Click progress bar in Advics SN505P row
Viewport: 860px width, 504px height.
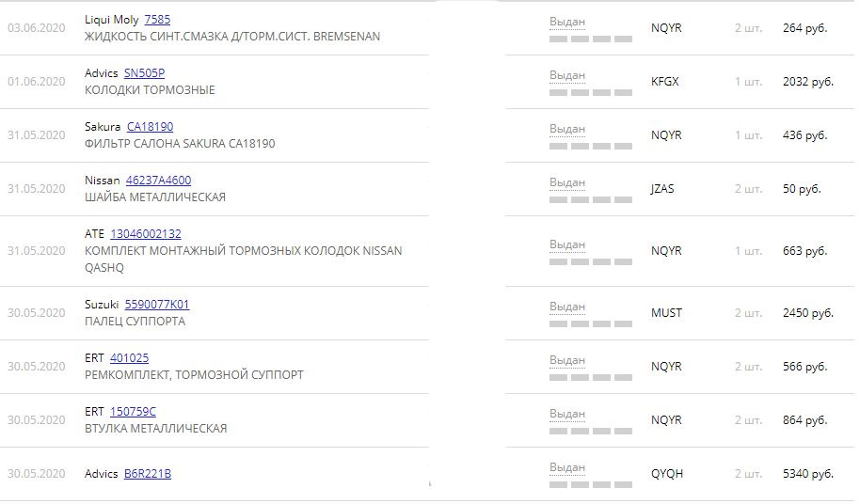coord(591,92)
